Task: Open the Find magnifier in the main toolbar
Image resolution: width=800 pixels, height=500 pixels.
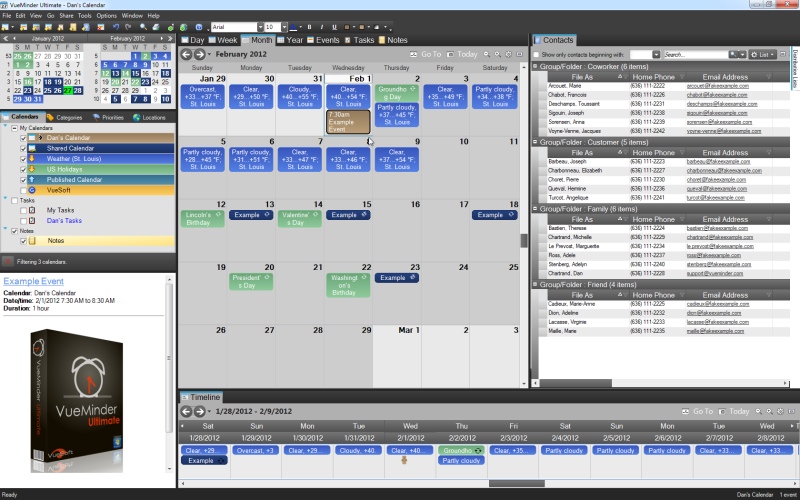Action: point(143,27)
